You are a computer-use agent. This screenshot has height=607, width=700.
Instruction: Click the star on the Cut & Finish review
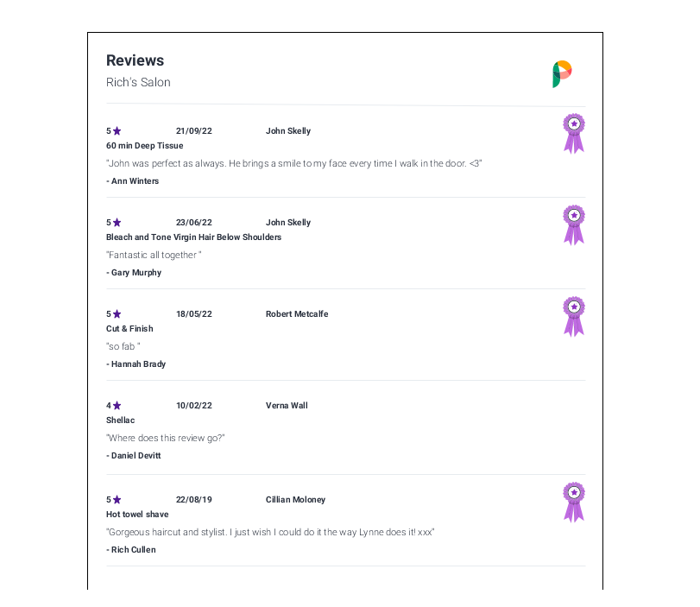pos(117,314)
